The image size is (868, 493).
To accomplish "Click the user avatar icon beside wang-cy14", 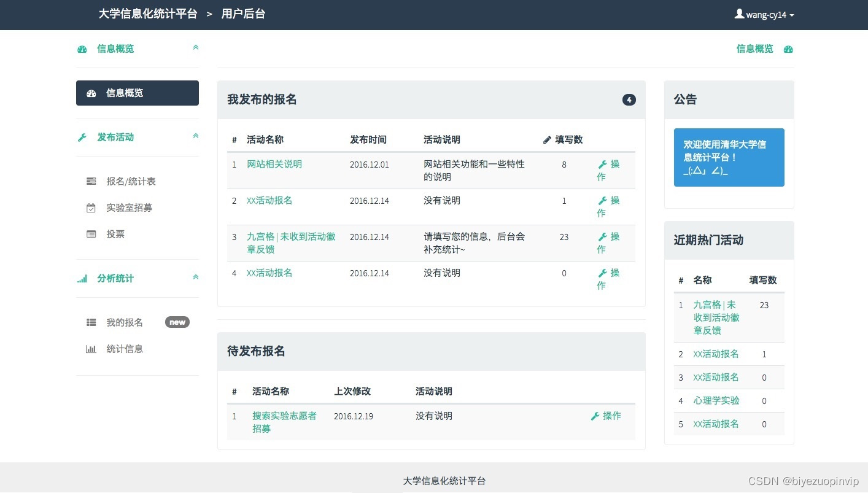I will point(739,14).
